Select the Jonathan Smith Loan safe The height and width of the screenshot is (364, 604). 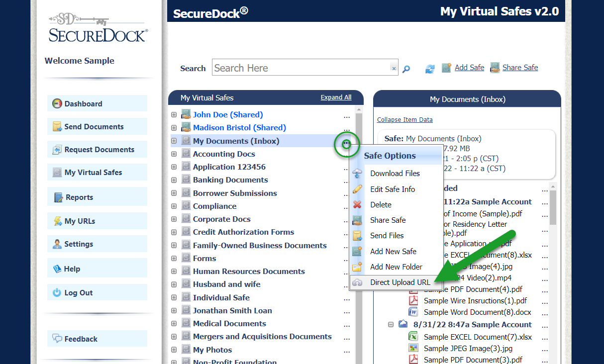232,310
